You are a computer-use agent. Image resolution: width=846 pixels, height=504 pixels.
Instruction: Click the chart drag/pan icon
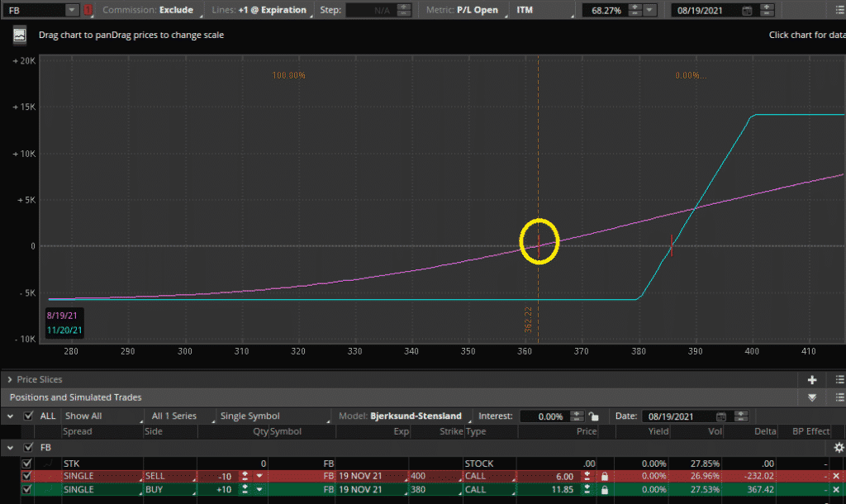click(x=18, y=35)
